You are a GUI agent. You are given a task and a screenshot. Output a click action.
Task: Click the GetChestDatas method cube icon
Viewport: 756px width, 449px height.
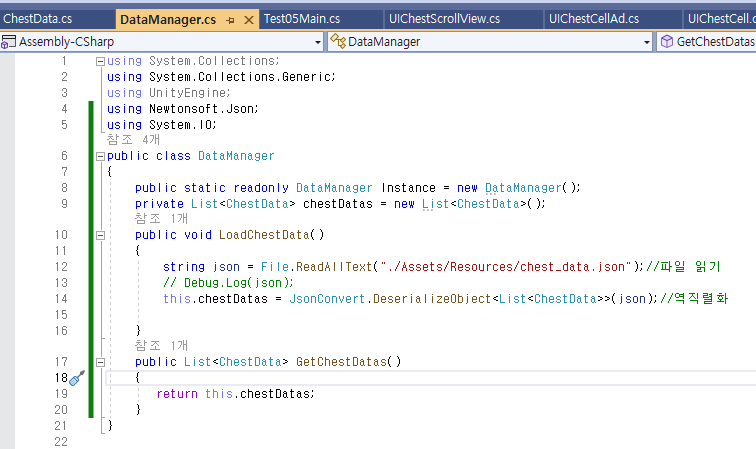(x=667, y=42)
